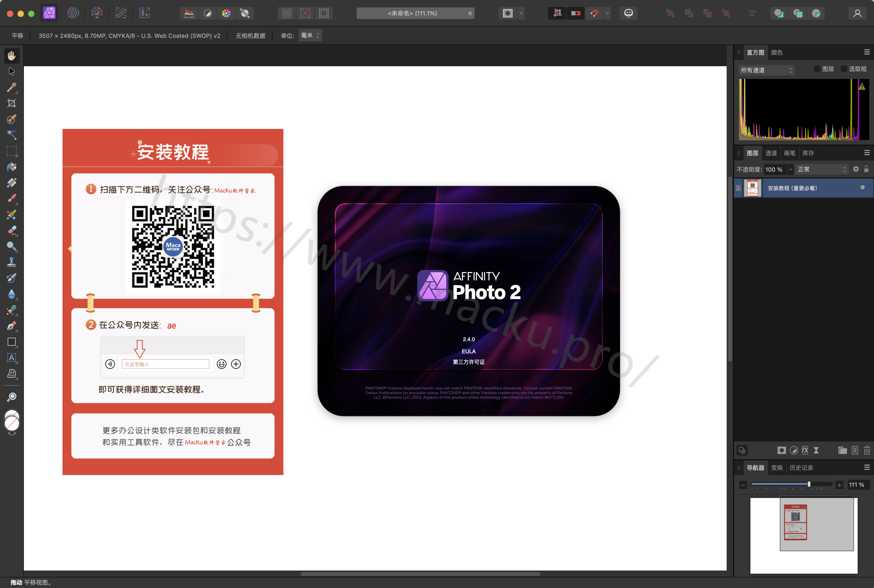Apply Auto Contrast from the toolbar
Viewport: 874px width, 588px height.
click(x=208, y=14)
